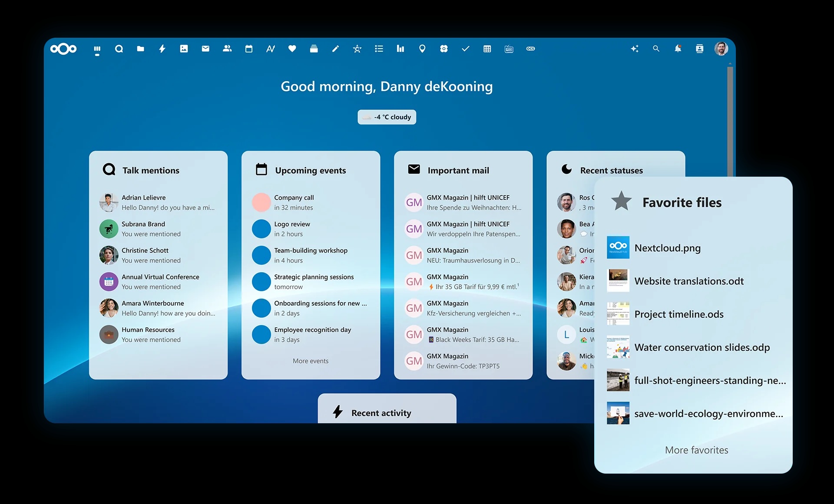Open the Employee recognition day event
Screen dimensions: 834x504
(x=311, y=335)
